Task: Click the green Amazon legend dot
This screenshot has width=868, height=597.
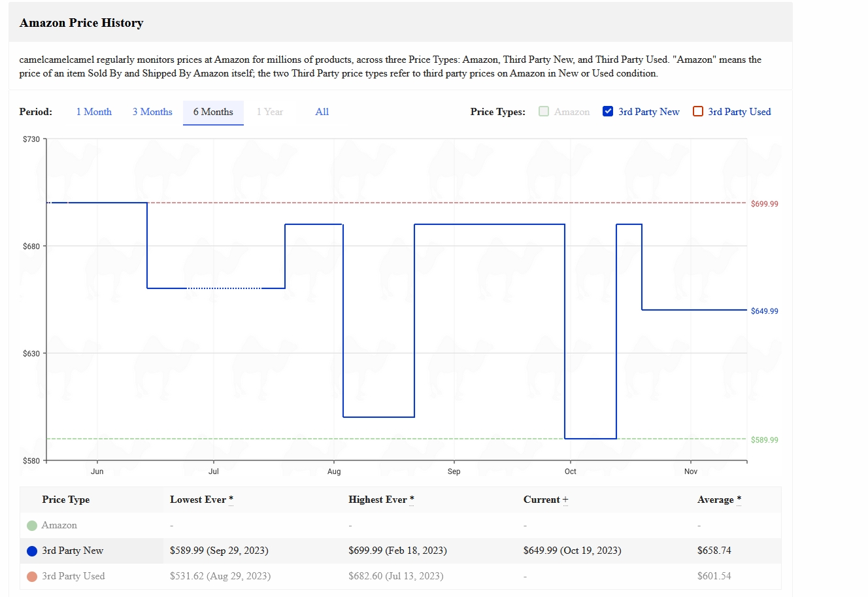Action: tap(32, 526)
